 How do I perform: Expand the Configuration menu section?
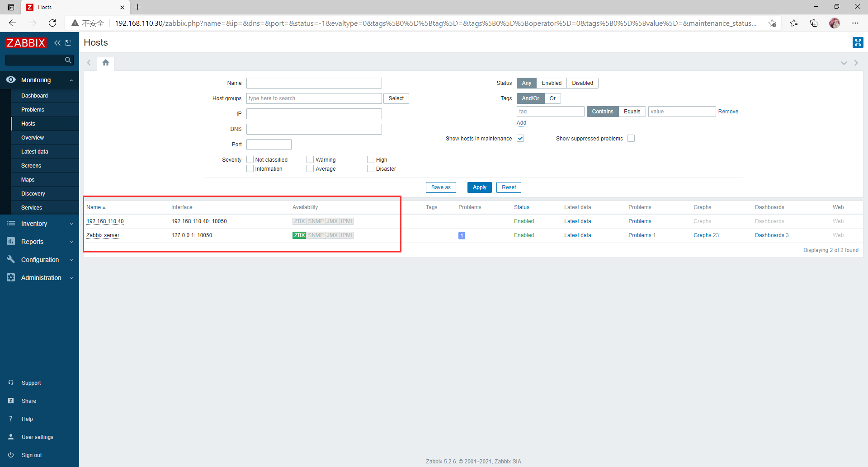click(x=71, y=260)
